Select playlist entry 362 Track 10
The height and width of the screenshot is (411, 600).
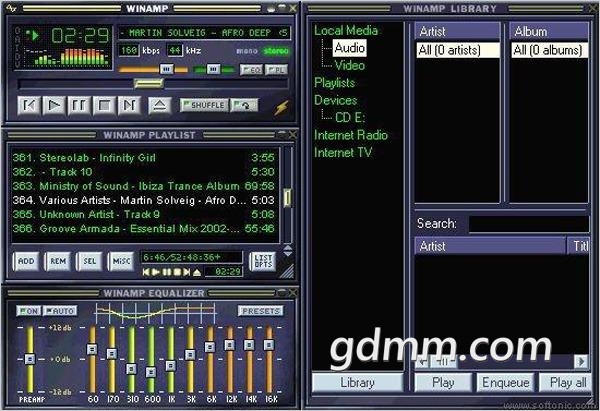(143, 172)
